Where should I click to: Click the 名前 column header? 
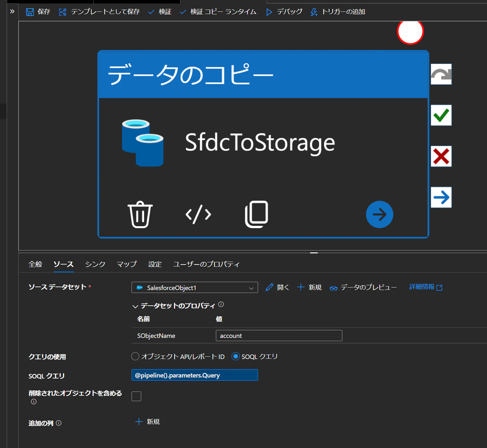coord(143,319)
